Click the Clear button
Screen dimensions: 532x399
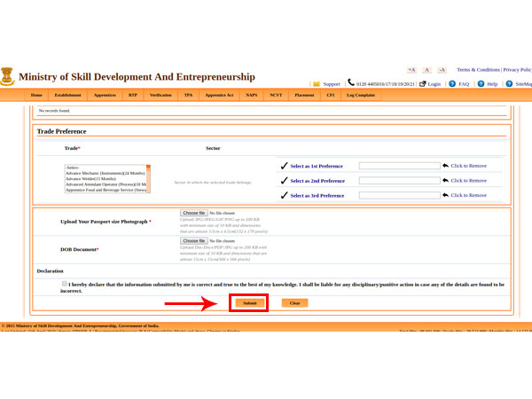(295, 303)
